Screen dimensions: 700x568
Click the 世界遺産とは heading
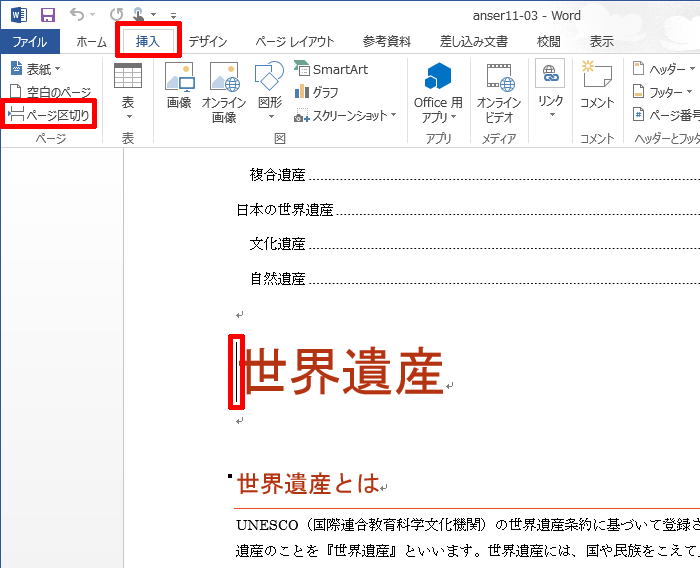(308, 484)
